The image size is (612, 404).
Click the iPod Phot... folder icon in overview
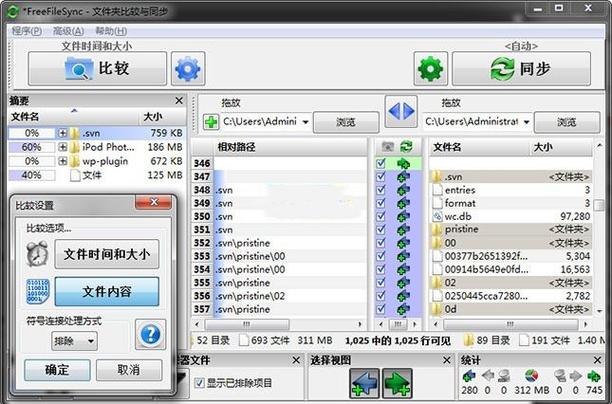point(74,147)
